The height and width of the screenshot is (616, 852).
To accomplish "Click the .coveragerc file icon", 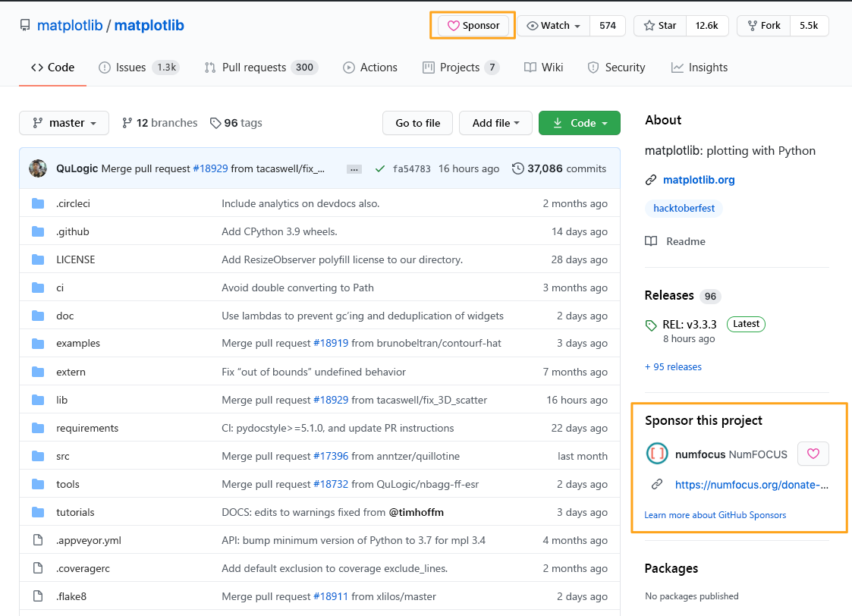I will 38,568.
